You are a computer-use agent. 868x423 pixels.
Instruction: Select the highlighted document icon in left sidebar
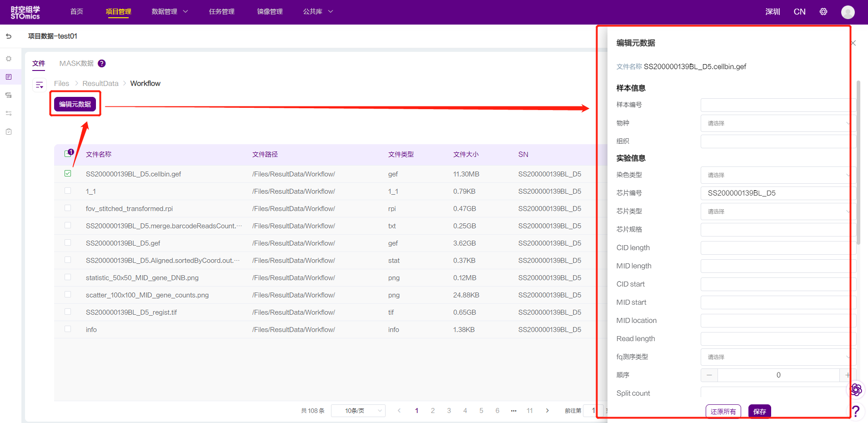pos(9,77)
